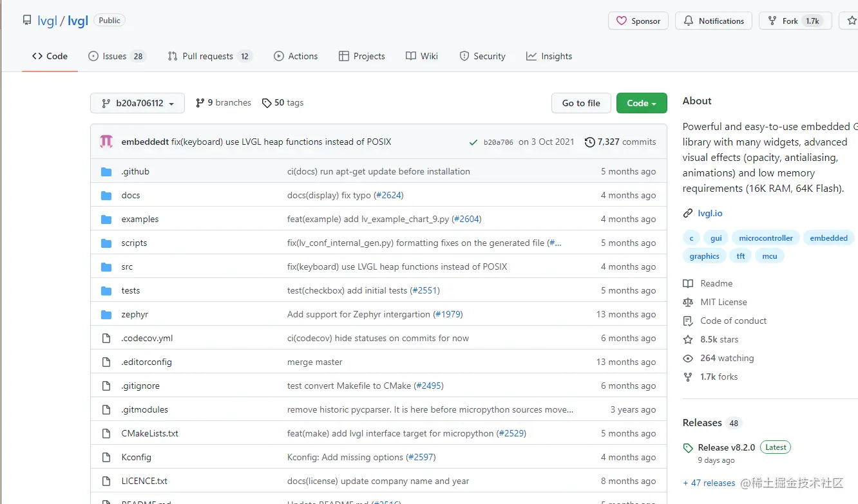The image size is (858, 504).
Task: Open the 50 tags link
Action: click(283, 103)
